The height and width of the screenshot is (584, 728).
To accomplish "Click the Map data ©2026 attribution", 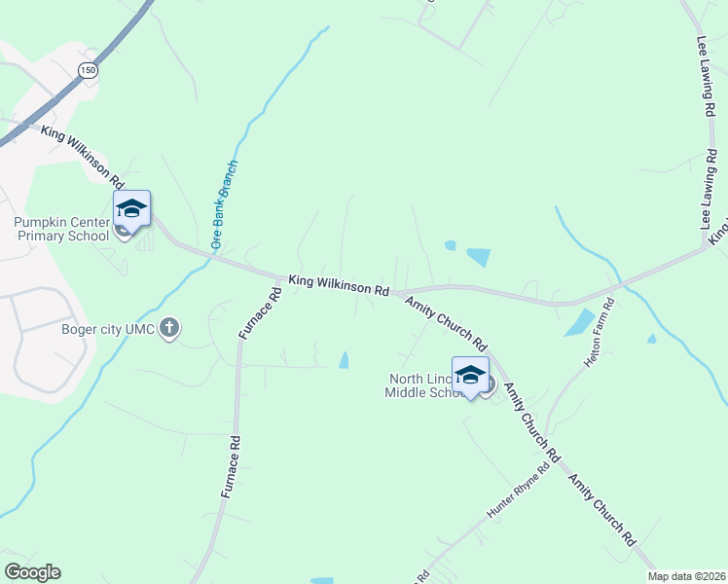I will pos(687,576).
